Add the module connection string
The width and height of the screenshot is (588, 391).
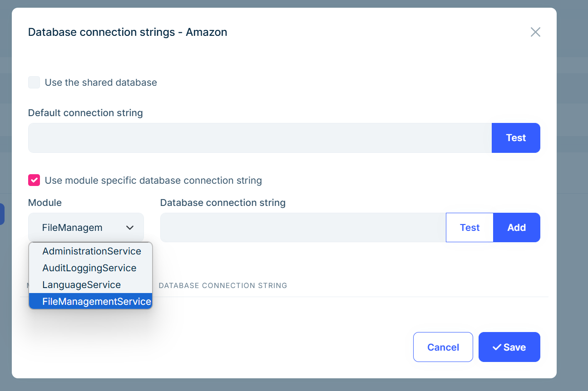tap(517, 228)
